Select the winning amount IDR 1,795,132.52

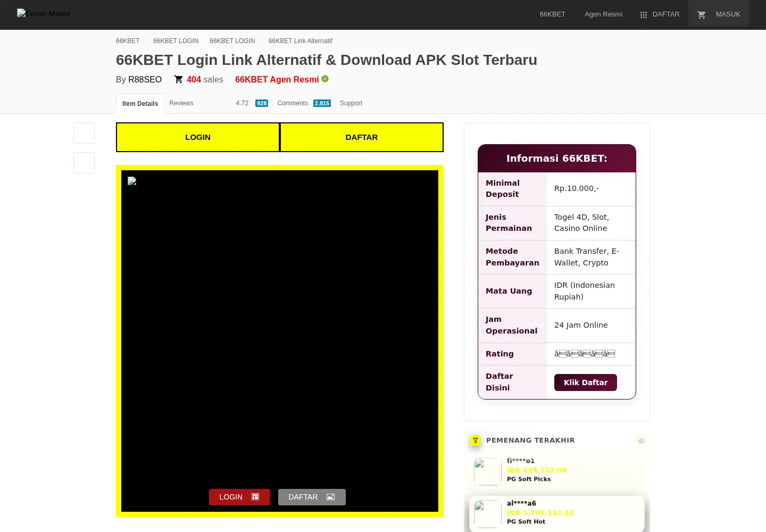click(x=540, y=513)
